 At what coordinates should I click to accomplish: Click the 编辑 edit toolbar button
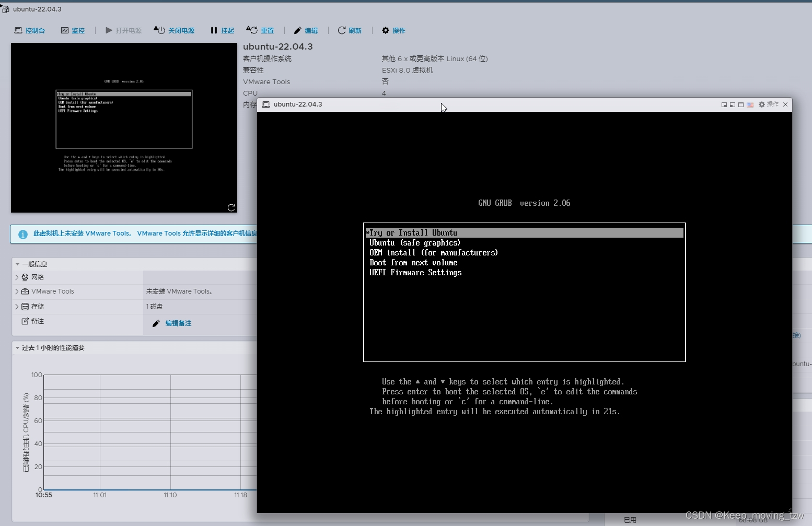click(306, 30)
